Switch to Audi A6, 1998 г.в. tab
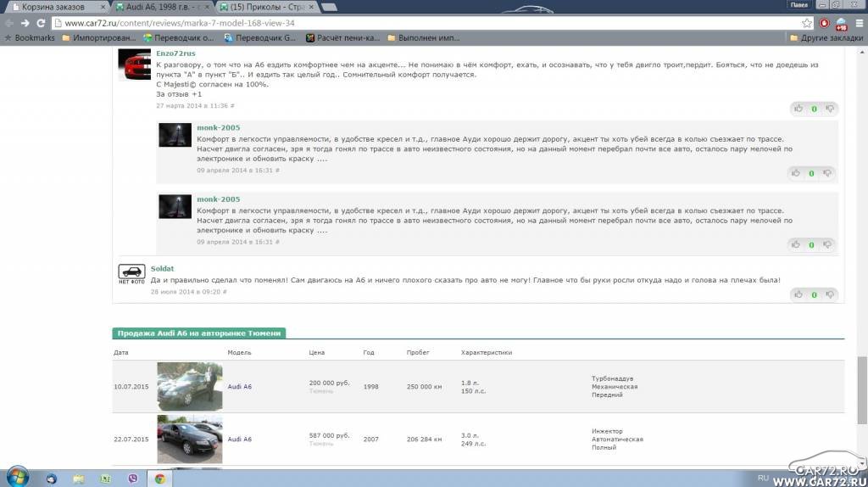868x487 pixels. tap(160, 7)
